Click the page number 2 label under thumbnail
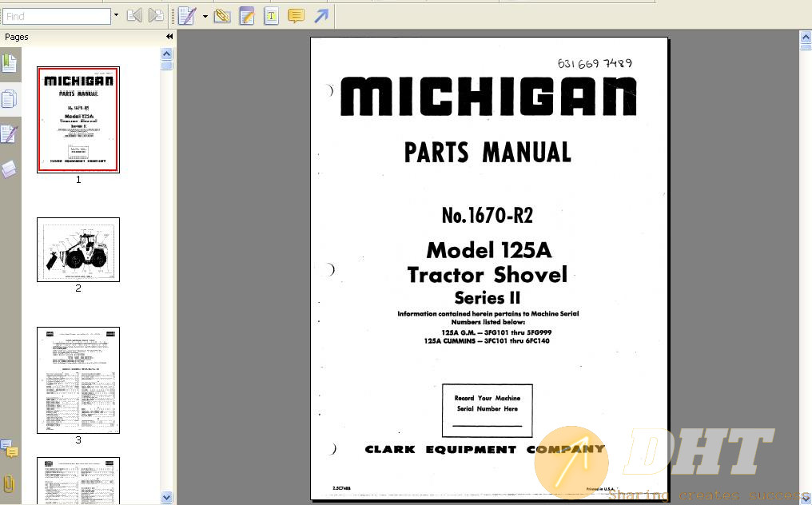This screenshot has width=812, height=505. (x=78, y=288)
